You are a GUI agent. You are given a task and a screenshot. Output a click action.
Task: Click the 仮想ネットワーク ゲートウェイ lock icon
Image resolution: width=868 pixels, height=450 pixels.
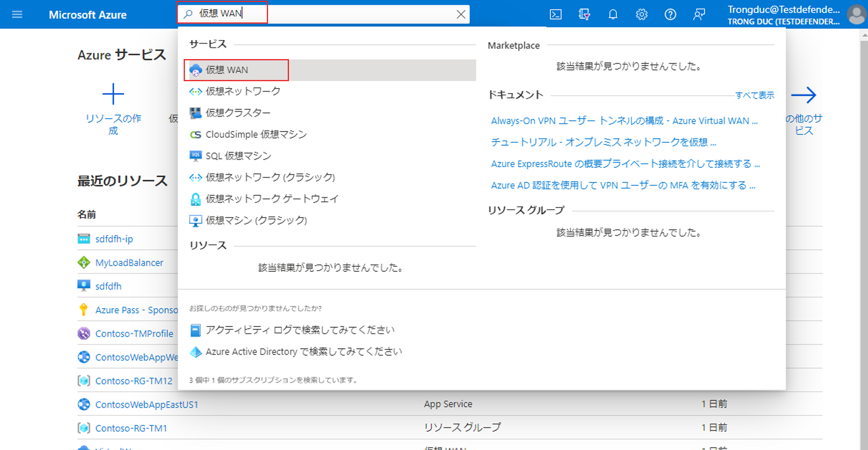[x=196, y=199]
